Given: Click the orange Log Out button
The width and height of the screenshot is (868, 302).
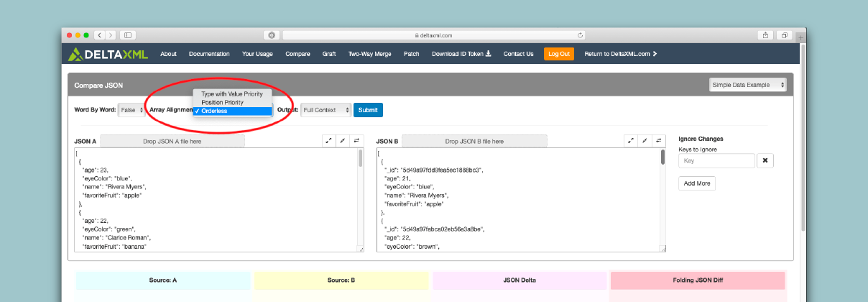Looking at the screenshot, I should (558, 54).
